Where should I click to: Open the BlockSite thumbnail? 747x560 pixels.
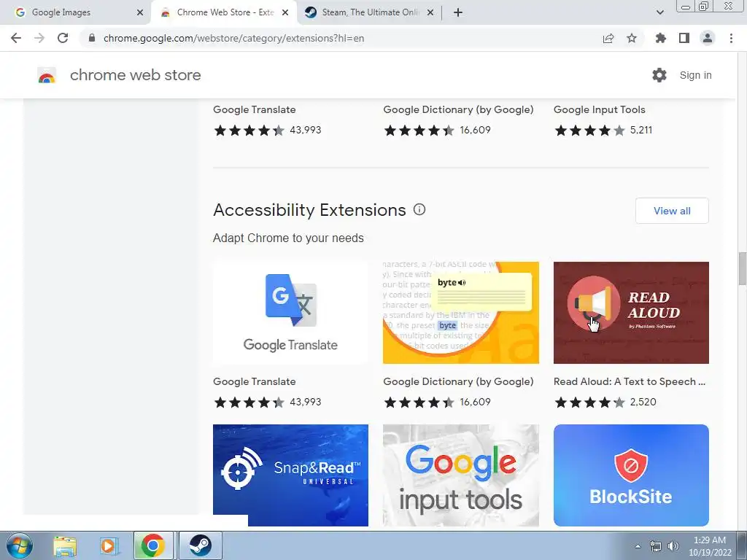click(631, 475)
